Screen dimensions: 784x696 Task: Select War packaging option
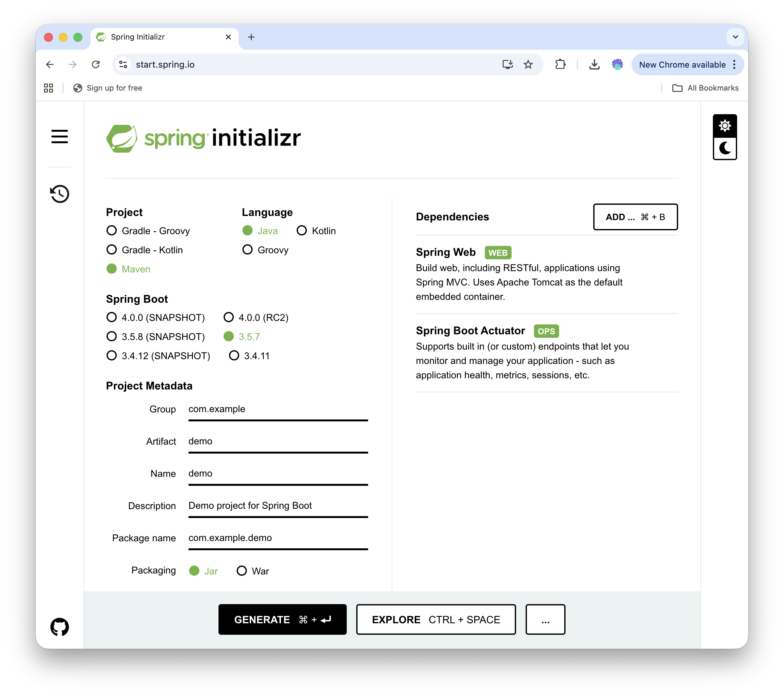pos(242,571)
